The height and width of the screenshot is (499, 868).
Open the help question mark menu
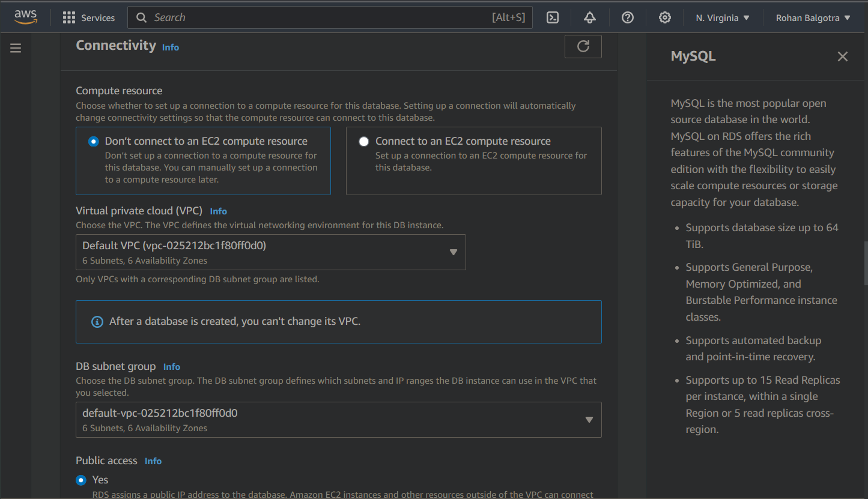coord(628,18)
